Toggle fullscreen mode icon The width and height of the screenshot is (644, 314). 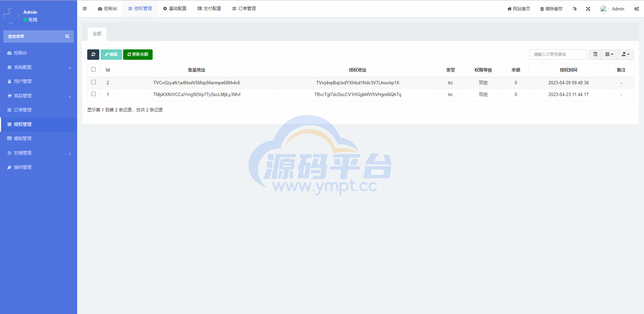(588, 9)
